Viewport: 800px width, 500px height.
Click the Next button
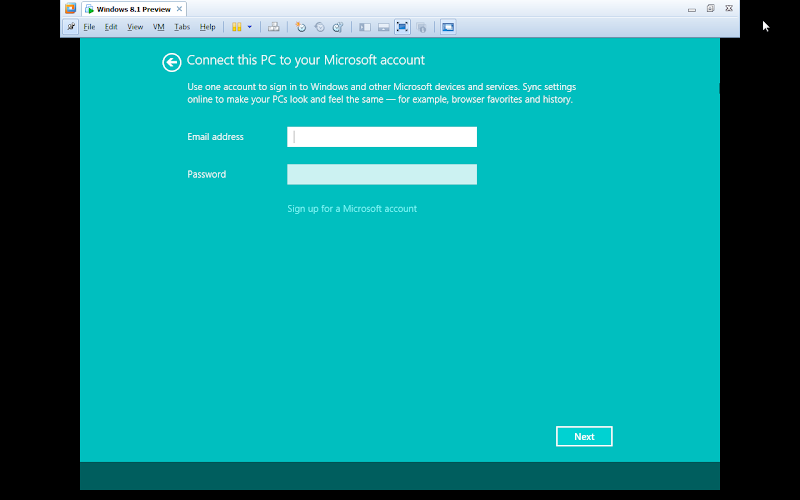pos(584,436)
